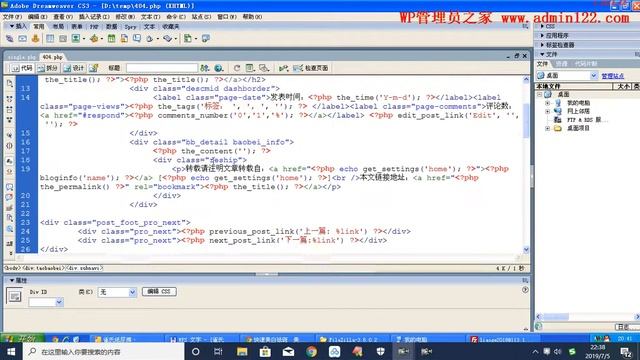Click the live data view icon

(94, 68)
